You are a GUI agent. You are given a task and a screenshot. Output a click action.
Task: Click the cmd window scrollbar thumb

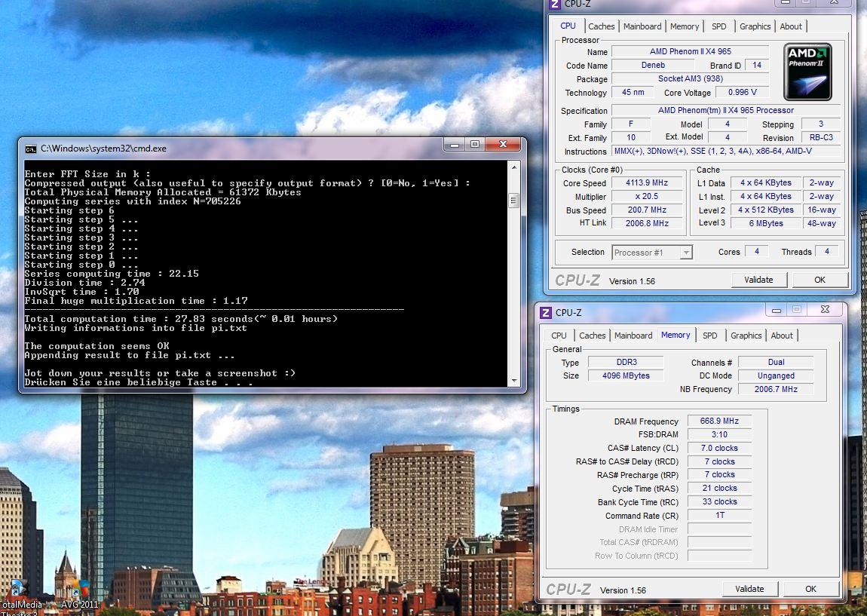[x=514, y=200]
